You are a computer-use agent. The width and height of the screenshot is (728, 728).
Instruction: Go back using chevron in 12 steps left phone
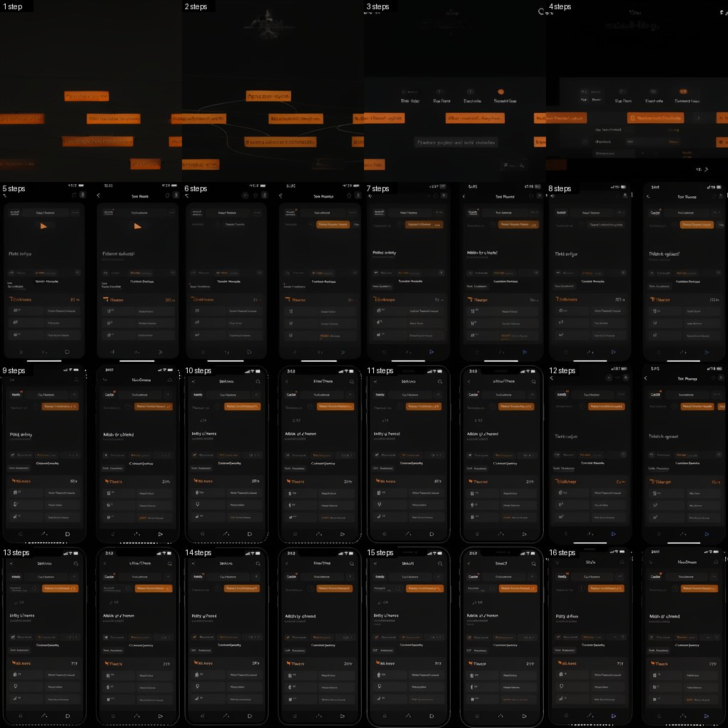tap(552, 378)
